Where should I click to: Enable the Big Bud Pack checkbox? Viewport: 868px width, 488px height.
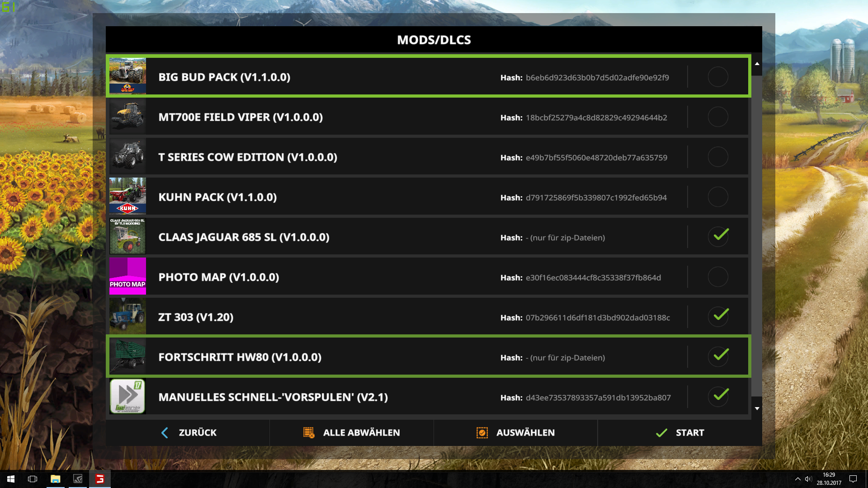[x=717, y=77]
